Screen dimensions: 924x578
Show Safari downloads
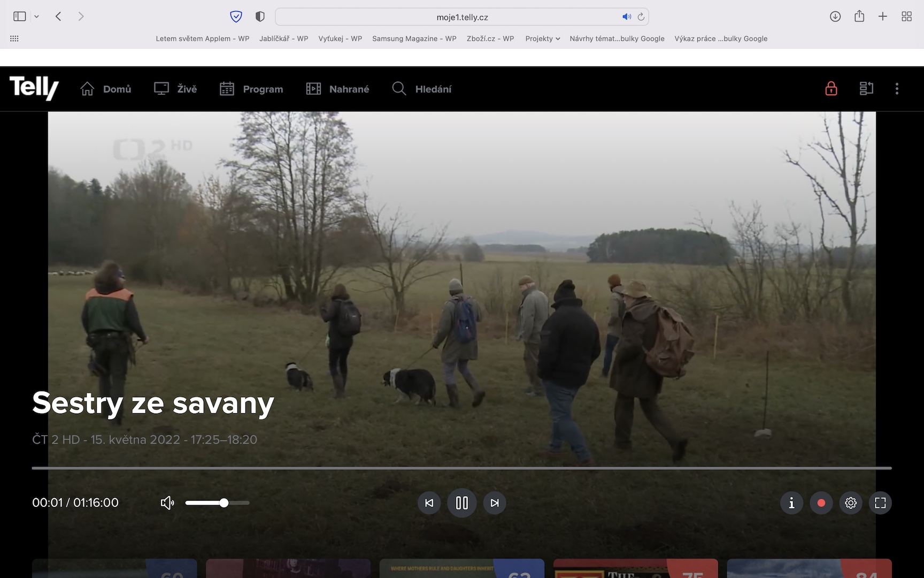(x=835, y=17)
